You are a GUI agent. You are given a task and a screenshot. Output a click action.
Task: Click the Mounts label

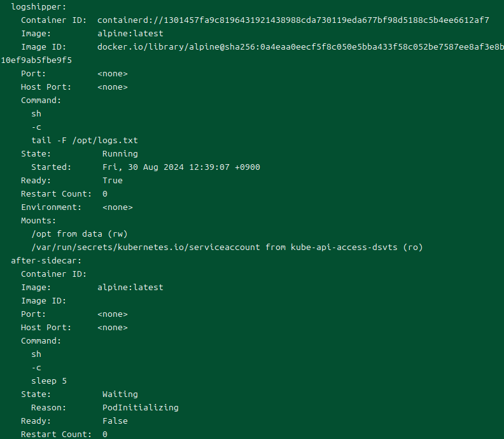coord(38,220)
